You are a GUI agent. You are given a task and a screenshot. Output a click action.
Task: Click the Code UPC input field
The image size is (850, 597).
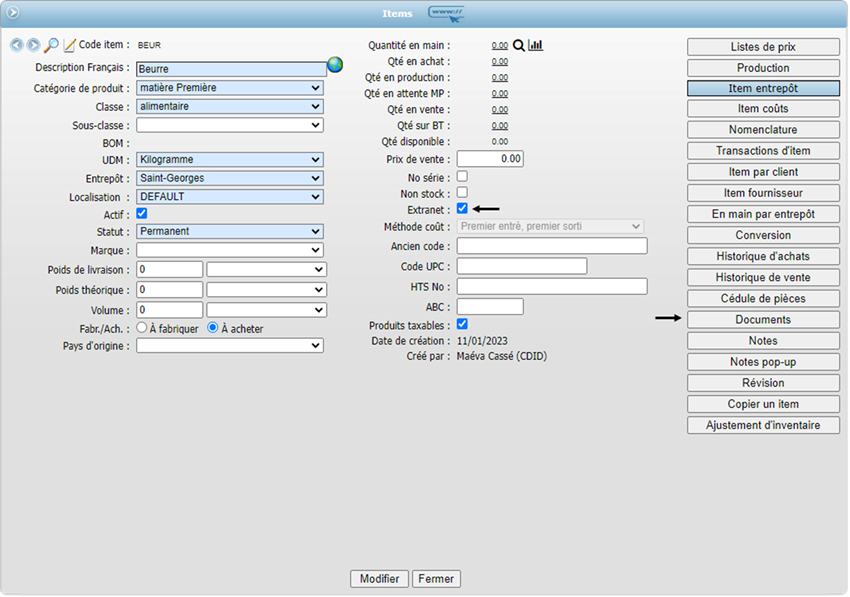coord(521,266)
